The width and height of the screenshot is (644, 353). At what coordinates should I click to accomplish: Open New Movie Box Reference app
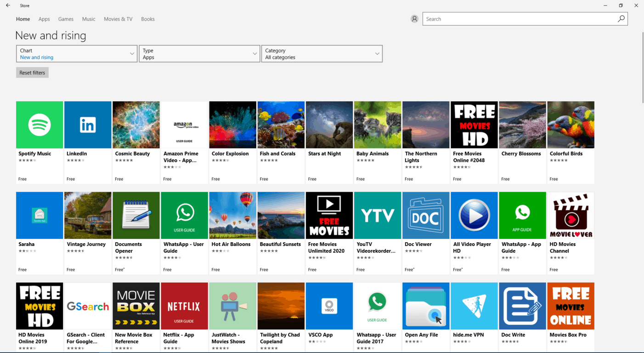tap(136, 317)
